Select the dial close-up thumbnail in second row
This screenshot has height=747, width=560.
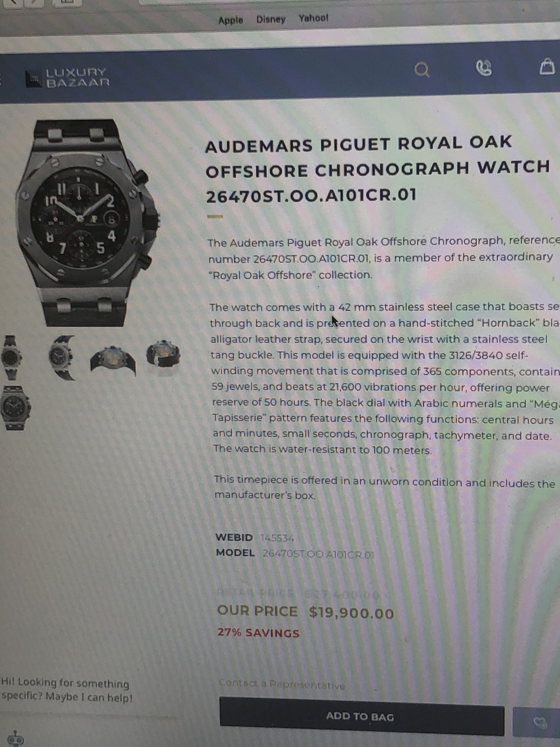pyautogui.click(x=15, y=408)
